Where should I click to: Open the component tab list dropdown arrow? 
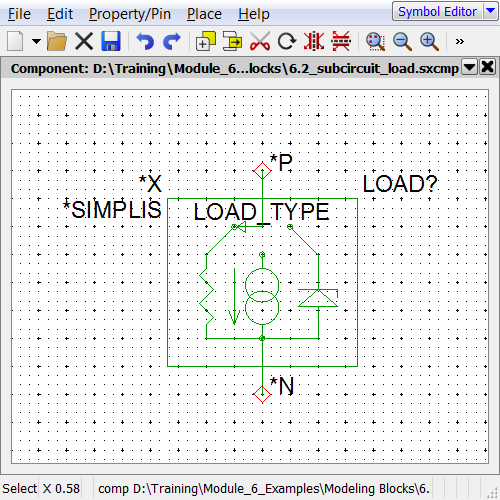coord(469,67)
